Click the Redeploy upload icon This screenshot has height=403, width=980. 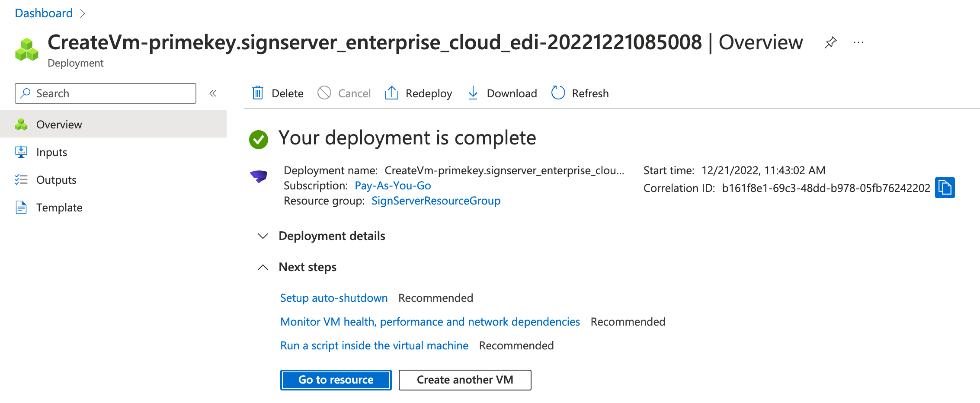391,93
